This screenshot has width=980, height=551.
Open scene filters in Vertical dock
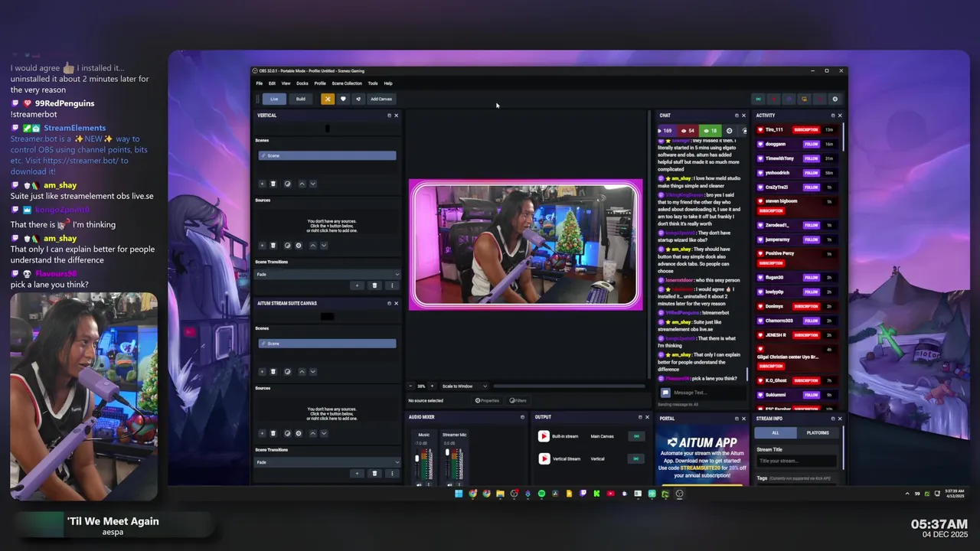pyautogui.click(x=287, y=184)
